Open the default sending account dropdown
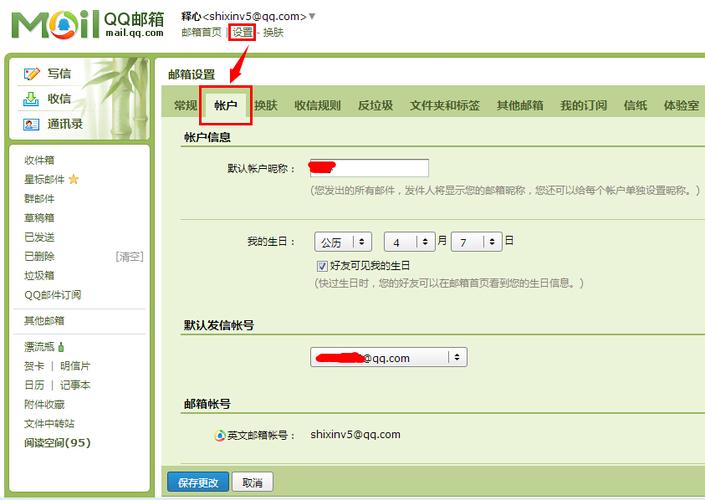The width and height of the screenshot is (705, 500). pos(389,357)
